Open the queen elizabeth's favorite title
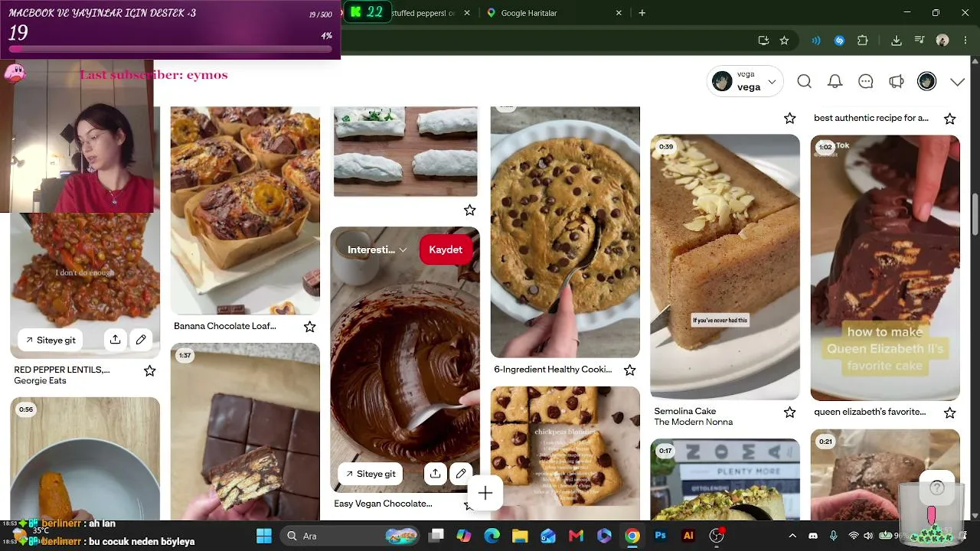 (x=870, y=412)
